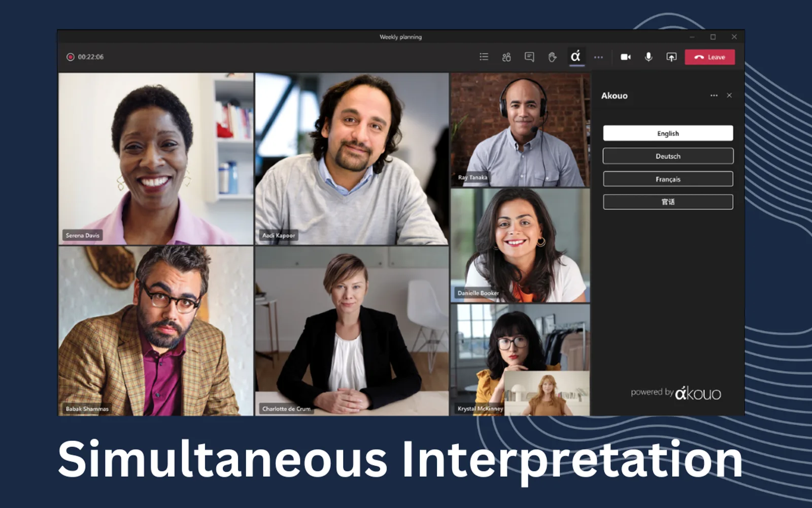Open the powered by akouo logo link
The image size is (812, 508).
(x=676, y=393)
